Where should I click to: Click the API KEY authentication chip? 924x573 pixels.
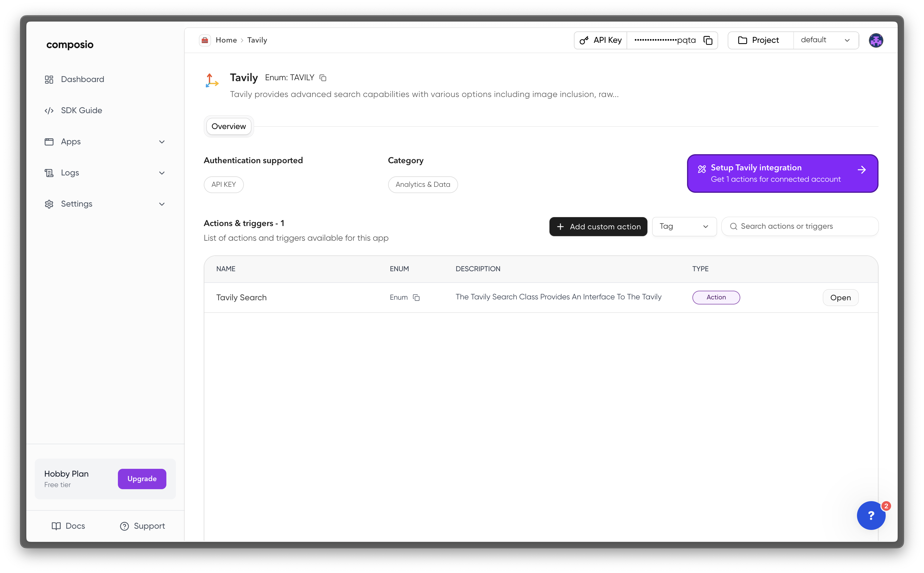click(x=224, y=184)
